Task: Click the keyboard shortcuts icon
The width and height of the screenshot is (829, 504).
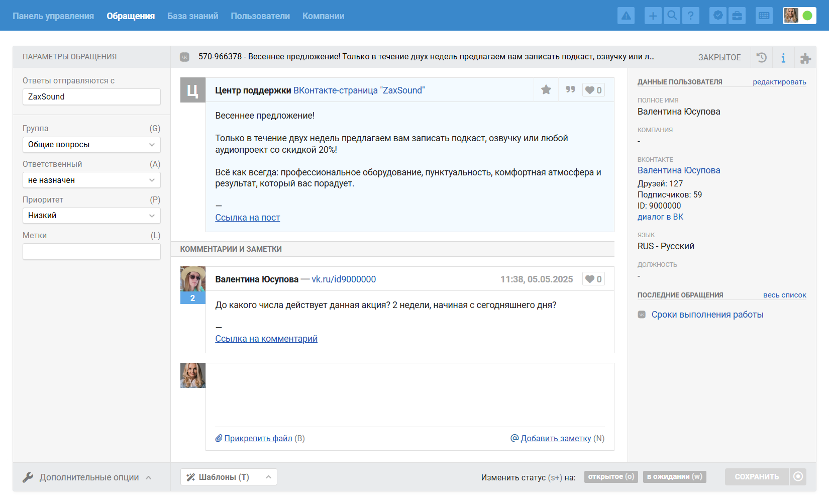Action: coord(764,16)
